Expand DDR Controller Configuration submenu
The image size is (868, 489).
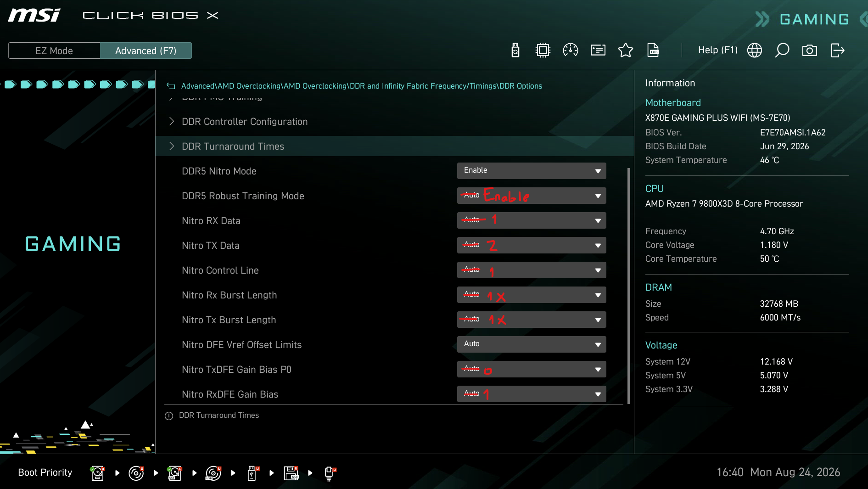(x=394, y=122)
